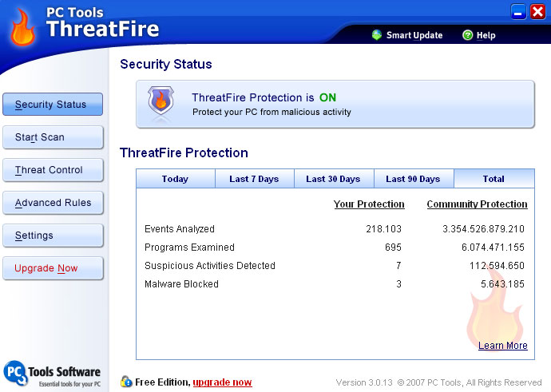The image size is (551, 392).
Task: Open the Security Status section
Action: tap(53, 105)
